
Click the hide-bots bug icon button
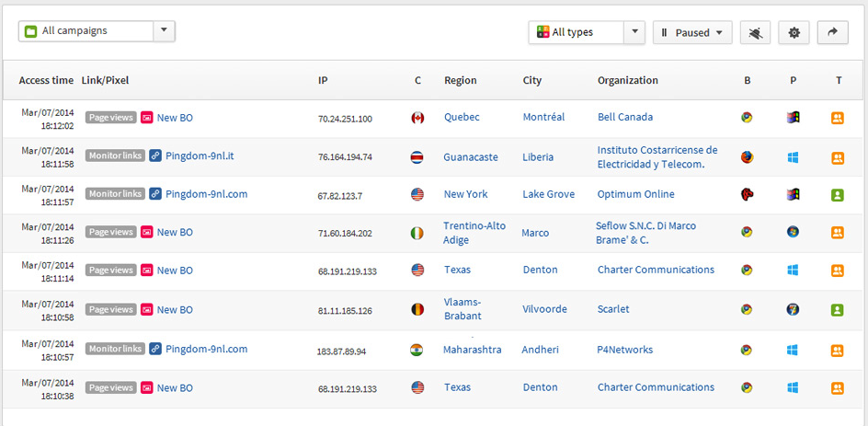(755, 33)
